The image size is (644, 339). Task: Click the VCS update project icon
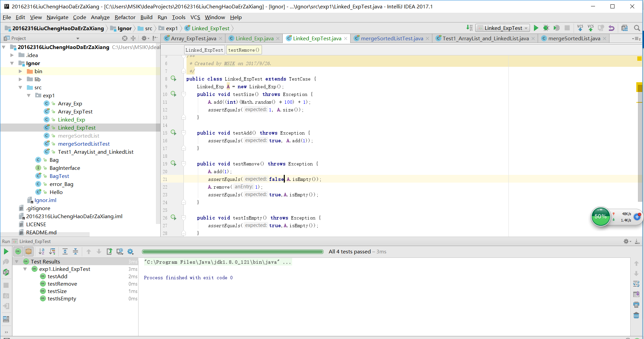click(580, 28)
